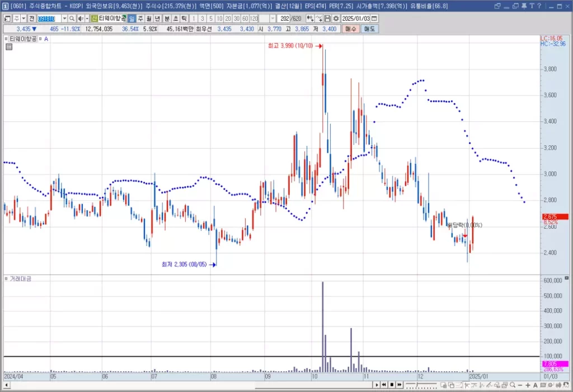Select the 일 (daily) period toggle
Image resolution: width=573 pixels, height=392 pixels.
pos(131,18)
